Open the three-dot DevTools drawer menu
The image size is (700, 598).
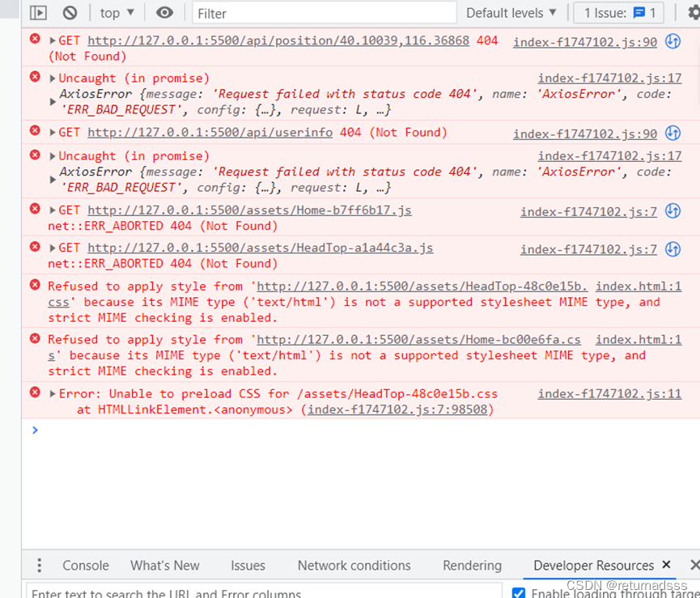pyautogui.click(x=39, y=565)
